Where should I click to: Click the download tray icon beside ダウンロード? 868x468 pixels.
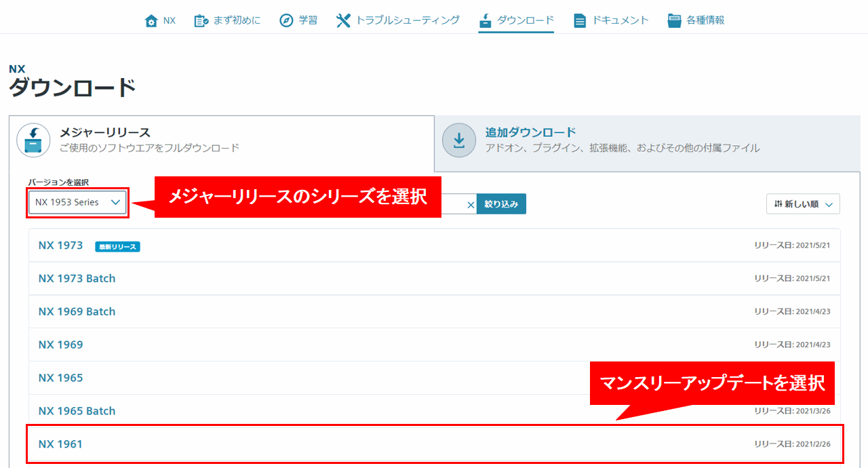point(485,20)
